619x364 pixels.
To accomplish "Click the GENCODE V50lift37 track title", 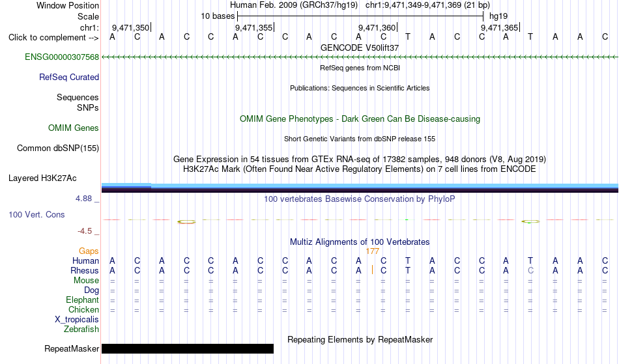I will click(360, 48).
